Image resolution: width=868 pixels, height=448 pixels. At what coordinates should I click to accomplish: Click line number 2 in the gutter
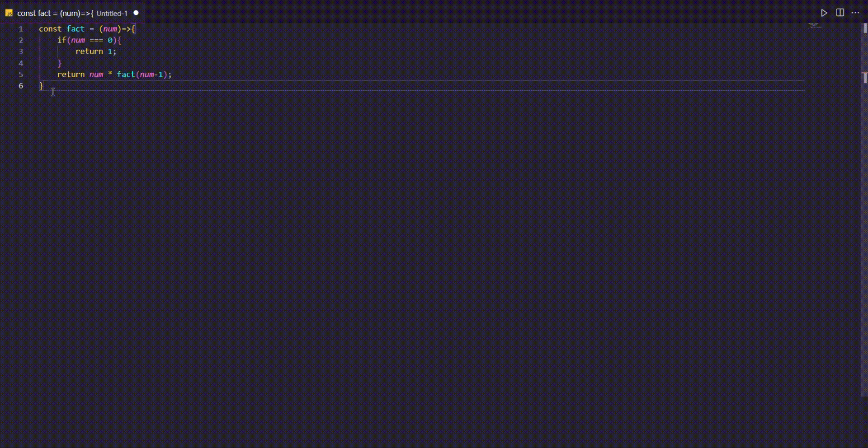pyautogui.click(x=21, y=40)
